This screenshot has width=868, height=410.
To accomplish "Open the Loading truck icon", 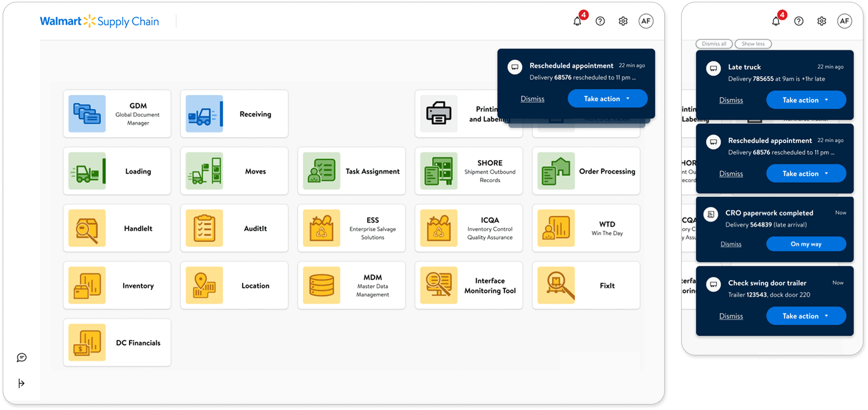I will tap(87, 171).
